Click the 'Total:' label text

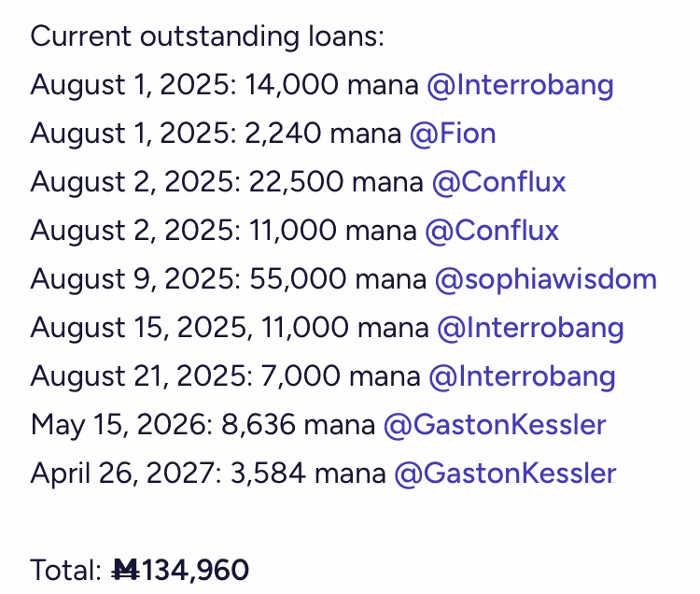point(66,571)
